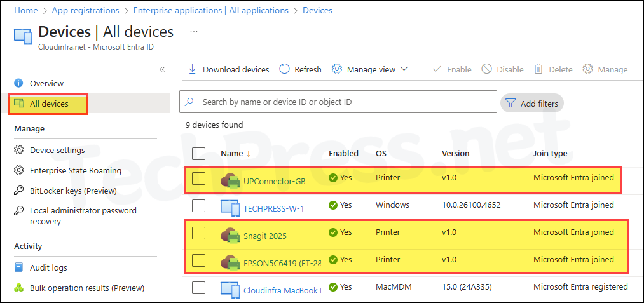644x303 pixels.
Task: Click the TECHPRESS-W-1 device icon
Action: click(230, 208)
